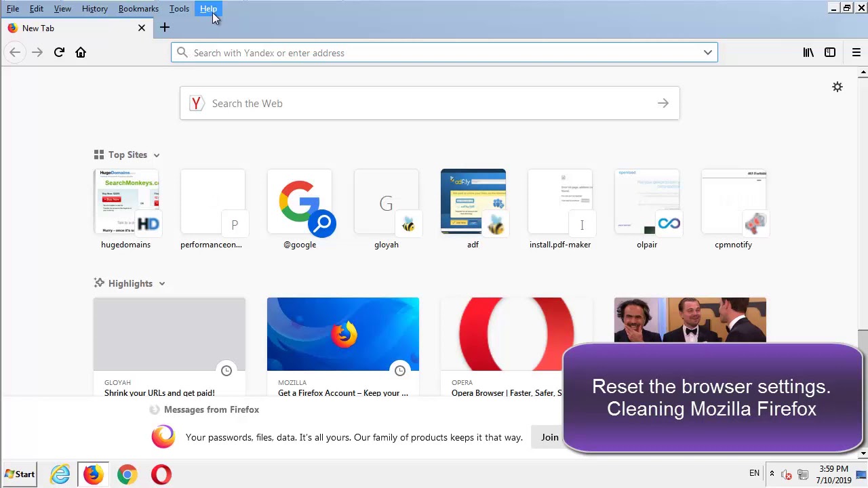Open the network tray icon

(x=802, y=474)
